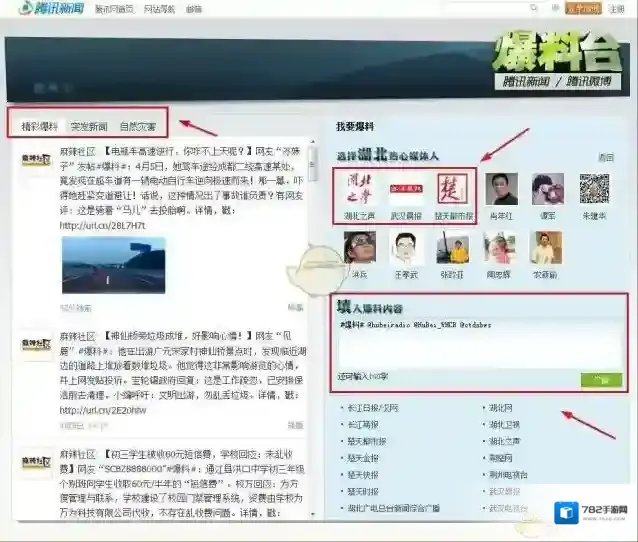This screenshot has height=542, width=638.
Task: Switch to 自然灾害 tab
Action: pos(138,126)
